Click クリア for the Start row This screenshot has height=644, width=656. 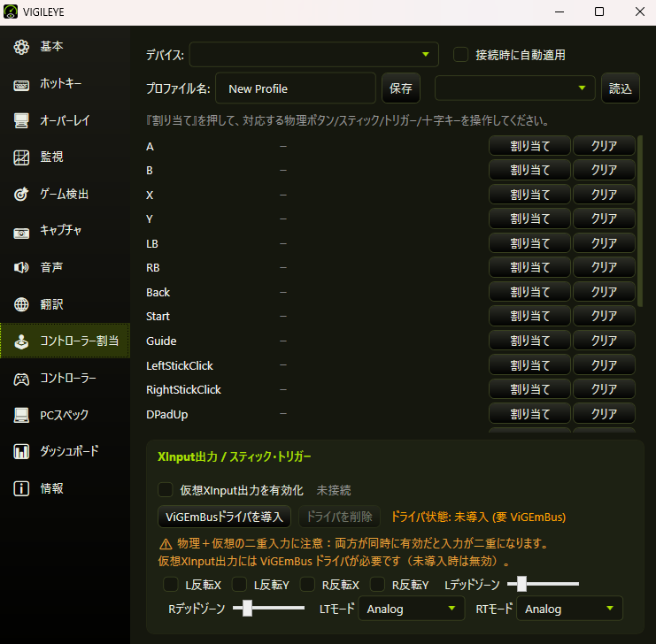[604, 316]
